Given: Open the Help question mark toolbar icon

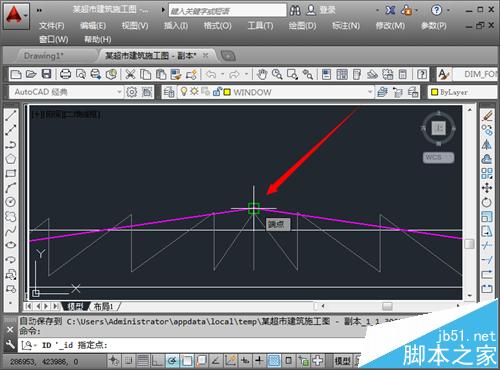Looking at the screenshot, I should [422, 74].
